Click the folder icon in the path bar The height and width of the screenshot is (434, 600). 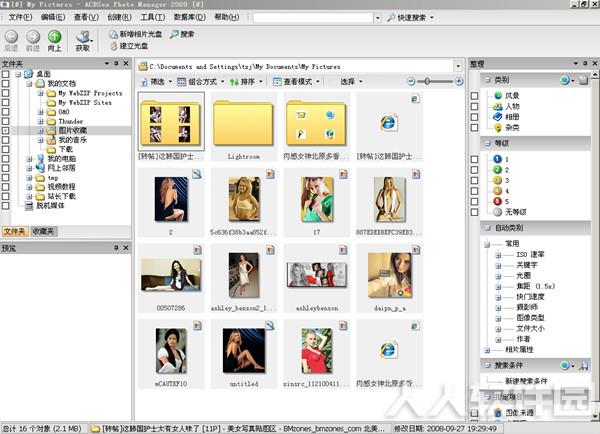(x=143, y=67)
